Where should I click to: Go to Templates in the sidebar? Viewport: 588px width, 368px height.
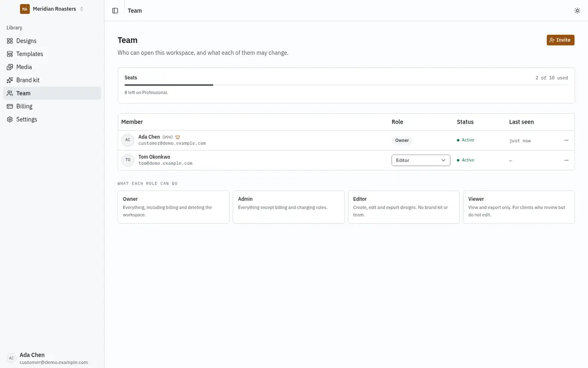click(52, 54)
